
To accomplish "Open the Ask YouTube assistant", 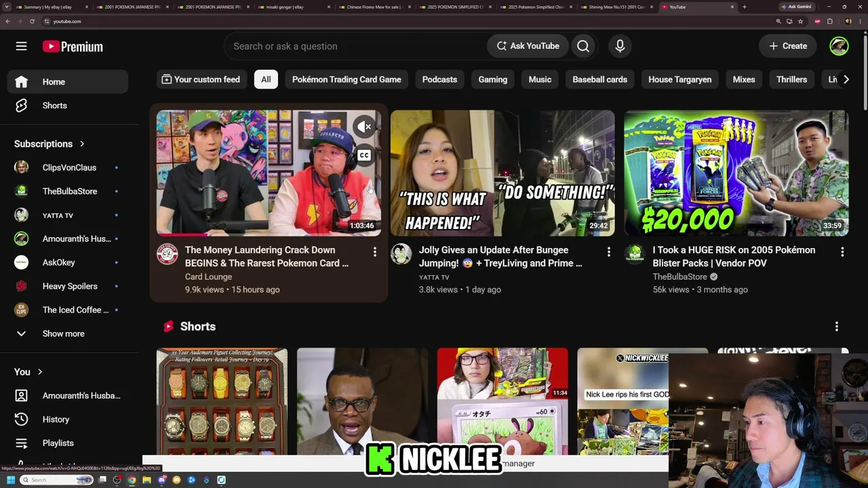I will (528, 46).
